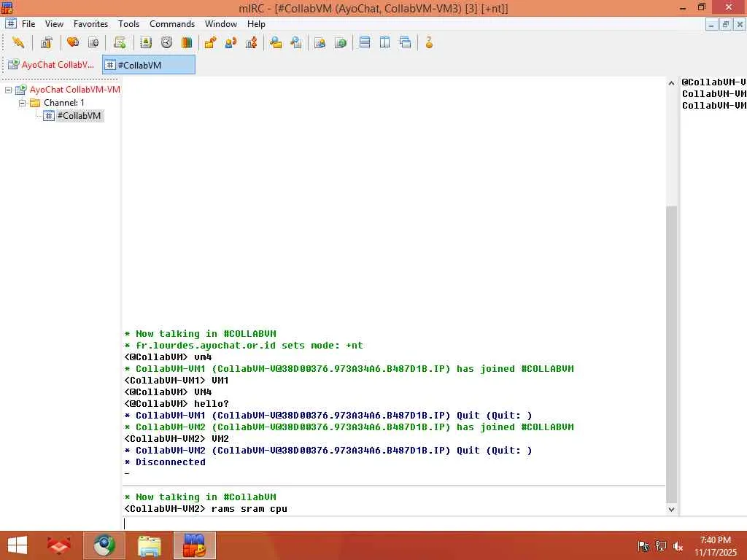Open the blue globe browser taskbar icon
The image size is (747, 560).
(104, 545)
